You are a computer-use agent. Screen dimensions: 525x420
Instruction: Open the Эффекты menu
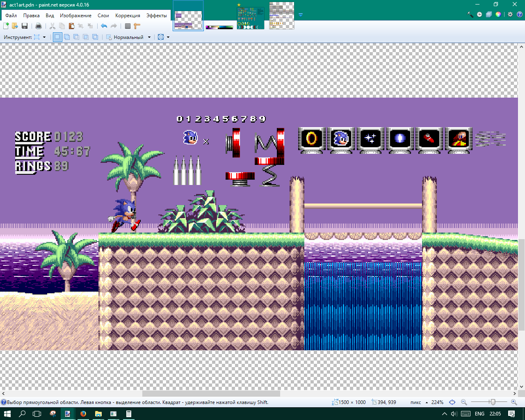pos(156,16)
